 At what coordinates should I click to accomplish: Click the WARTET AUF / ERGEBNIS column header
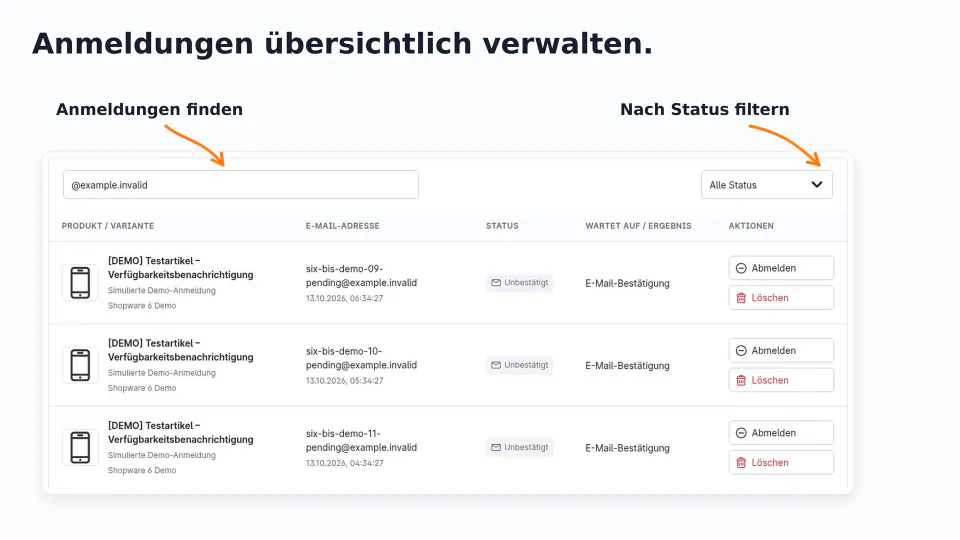pyautogui.click(x=638, y=226)
